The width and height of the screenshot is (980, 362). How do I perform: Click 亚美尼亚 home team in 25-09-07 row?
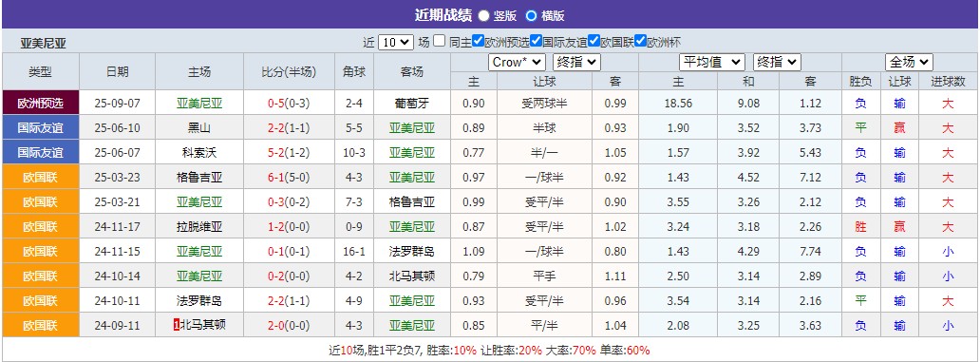point(199,104)
